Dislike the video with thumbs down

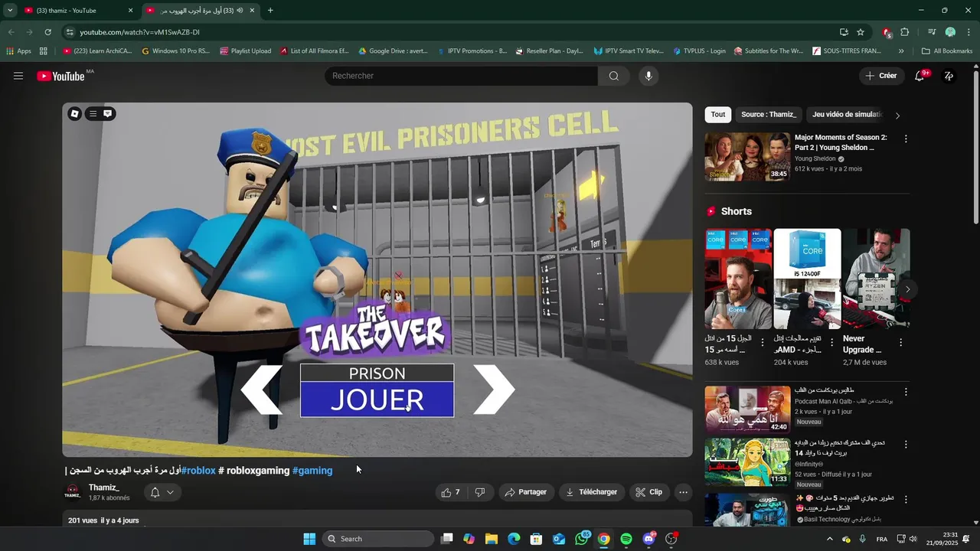[480, 492]
